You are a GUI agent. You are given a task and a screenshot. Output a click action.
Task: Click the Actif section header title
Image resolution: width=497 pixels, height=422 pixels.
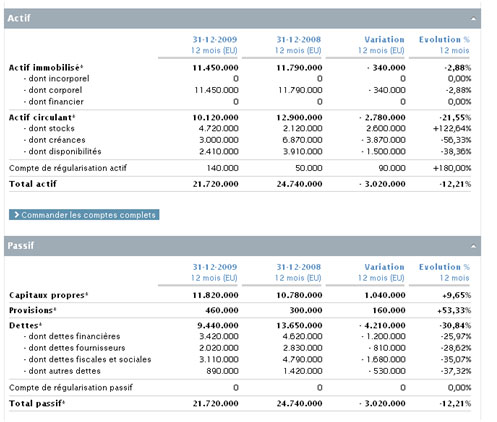click(19, 18)
